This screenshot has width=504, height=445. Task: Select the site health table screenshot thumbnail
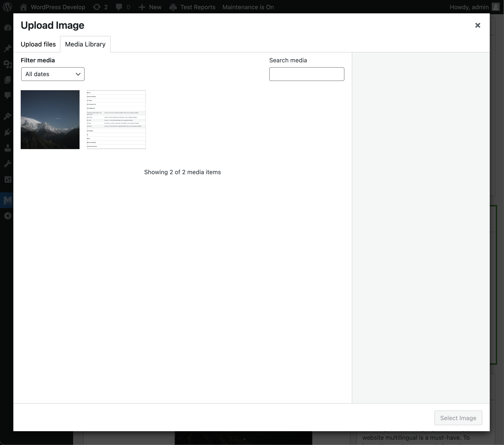coord(116,119)
